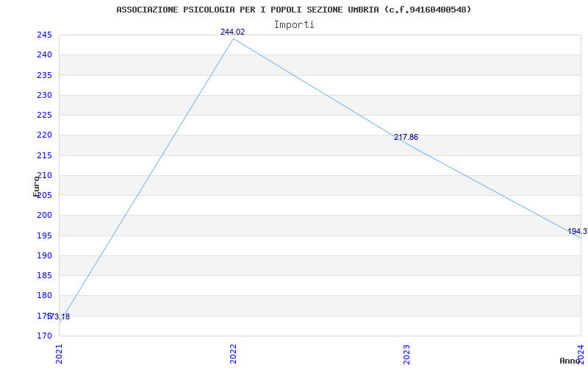Click the 200 y-axis tick label
This screenshot has width=588, height=368.
coord(44,215)
